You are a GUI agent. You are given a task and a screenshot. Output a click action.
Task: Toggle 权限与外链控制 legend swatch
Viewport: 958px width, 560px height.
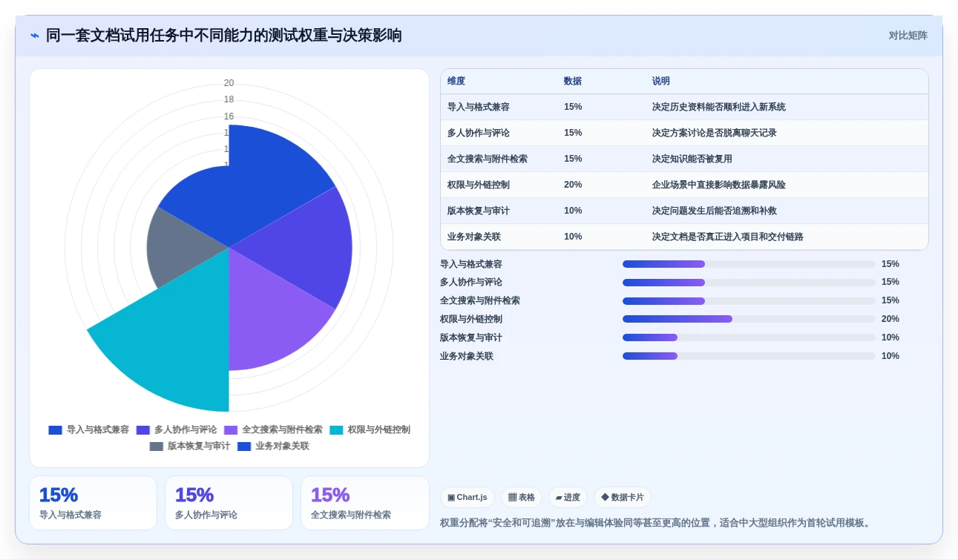click(336, 430)
